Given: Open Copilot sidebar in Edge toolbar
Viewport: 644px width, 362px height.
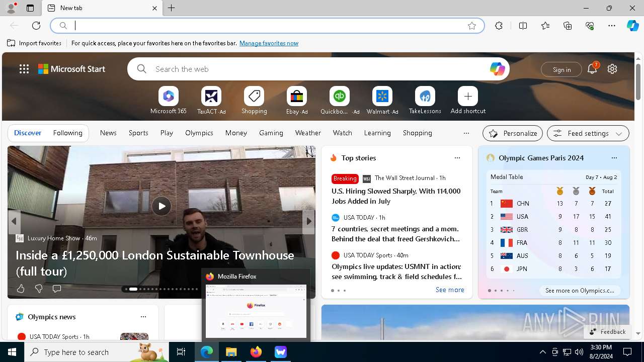Looking at the screenshot, I should pyautogui.click(x=632, y=26).
